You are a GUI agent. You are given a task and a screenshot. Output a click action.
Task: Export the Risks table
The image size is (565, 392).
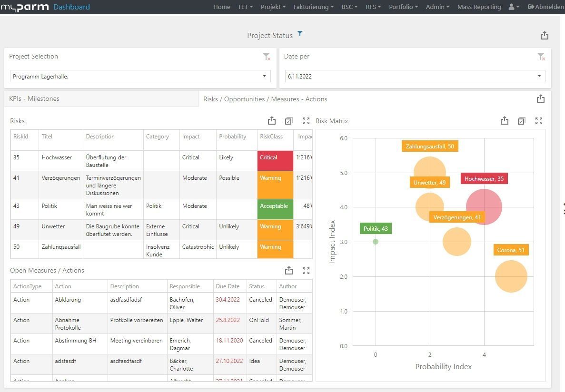(272, 121)
